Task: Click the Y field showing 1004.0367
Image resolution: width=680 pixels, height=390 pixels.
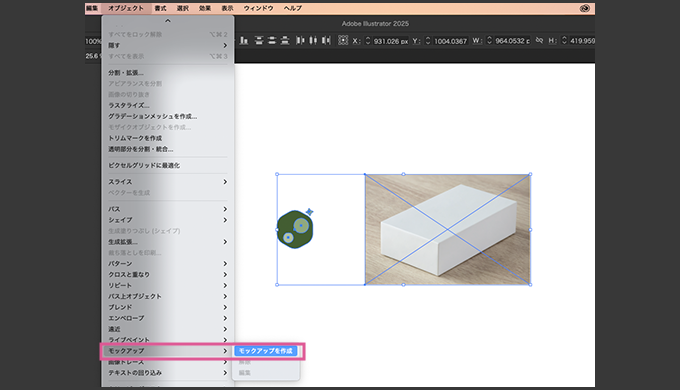Action: point(450,41)
